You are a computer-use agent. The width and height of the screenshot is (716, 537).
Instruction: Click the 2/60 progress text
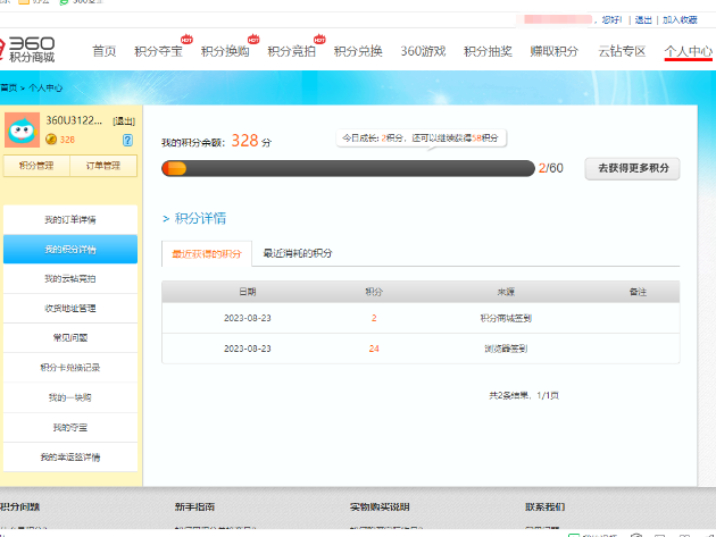pos(551,168)
